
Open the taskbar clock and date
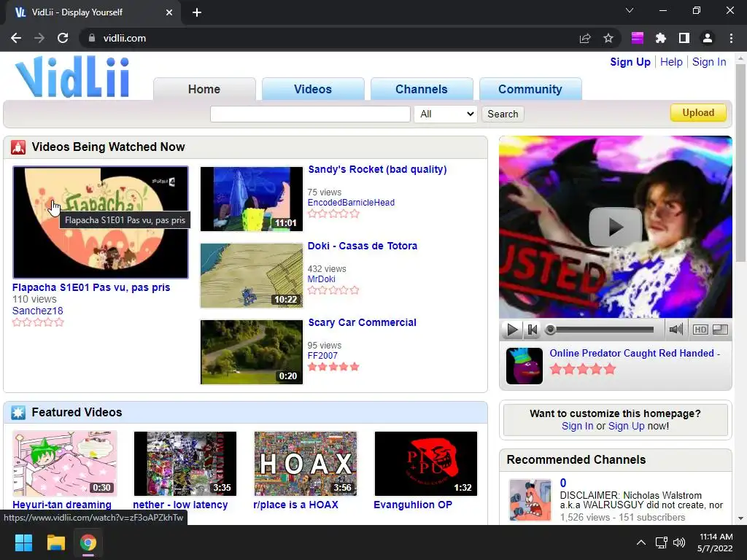pos(715,542)
